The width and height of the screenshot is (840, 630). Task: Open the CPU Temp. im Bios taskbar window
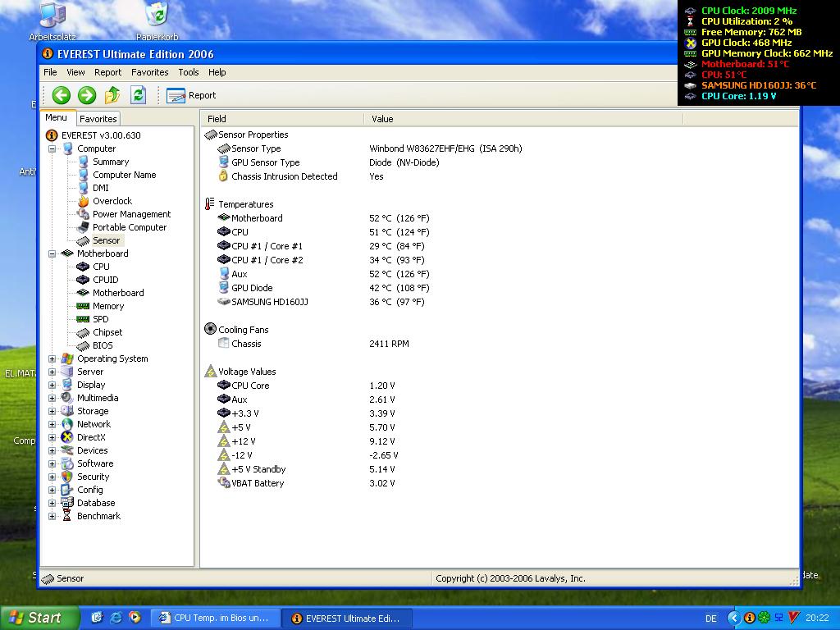(x=216, y=619)
